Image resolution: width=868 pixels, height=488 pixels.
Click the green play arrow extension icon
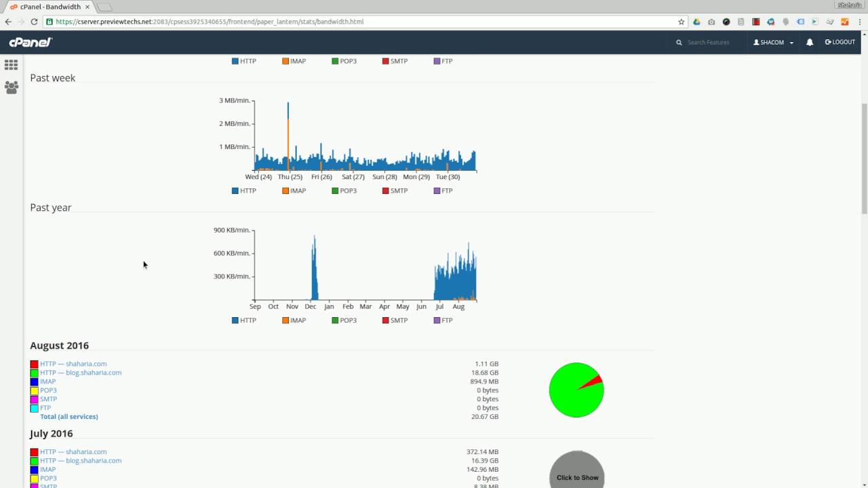point(815,22)
